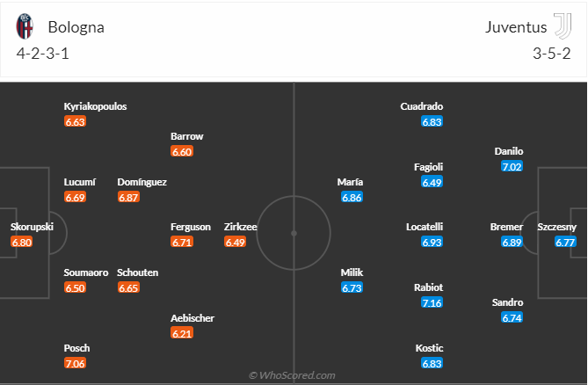Screen dimensions: 588x385
Task: Click the WhoScored.com watermark
Action: pyautogui.click(x=293, y=375)
